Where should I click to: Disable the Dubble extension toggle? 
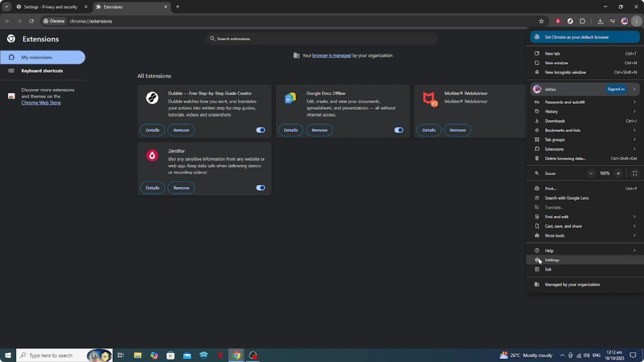pyautogui.click(x=261, y=130)
